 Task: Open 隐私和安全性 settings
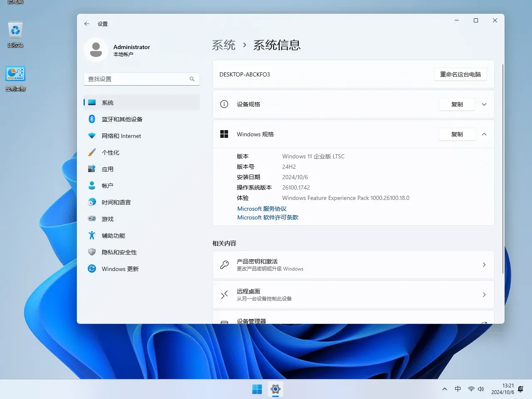point(119,252)
